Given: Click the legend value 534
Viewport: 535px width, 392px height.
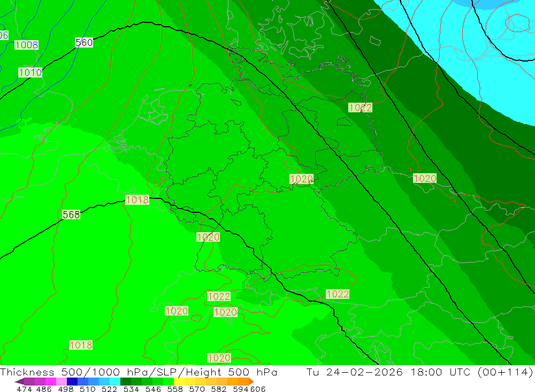Looking at the screenshot, I should [x=131, y=389].
